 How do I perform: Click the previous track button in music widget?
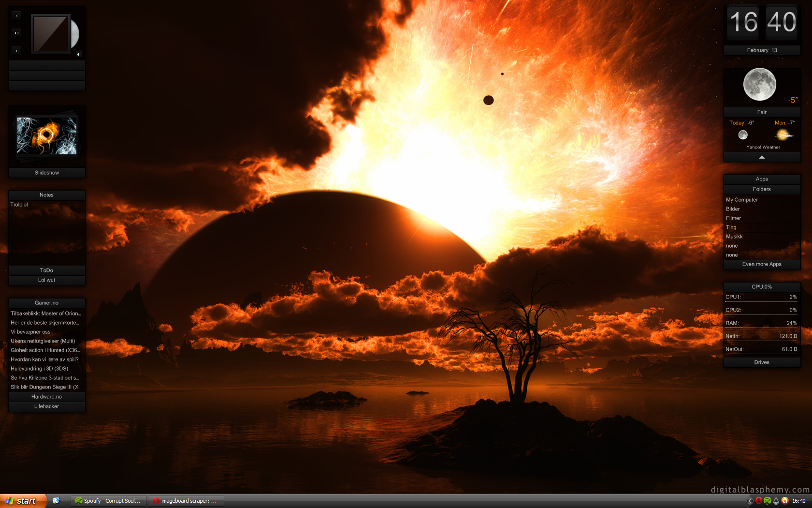click(x=16, y=15)
